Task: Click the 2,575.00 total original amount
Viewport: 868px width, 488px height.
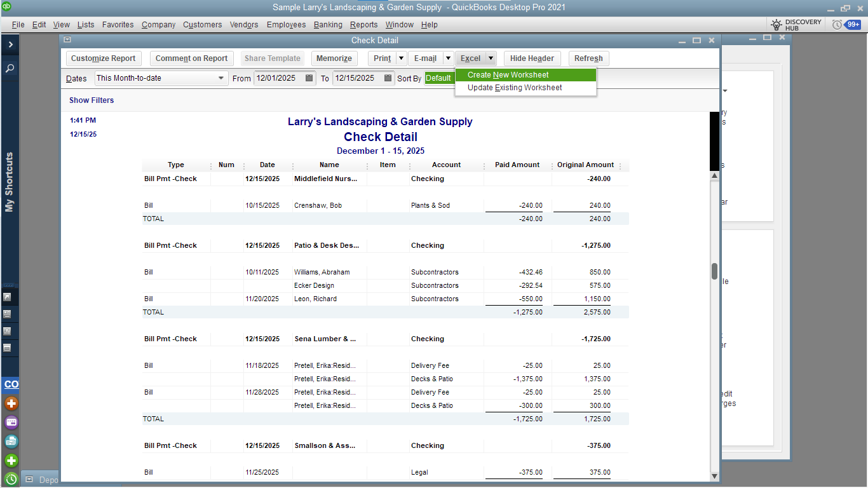Action: click(x=596, y=313)
